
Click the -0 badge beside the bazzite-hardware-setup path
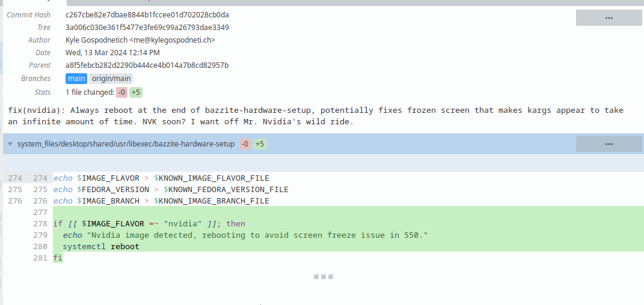coord(245,144)
